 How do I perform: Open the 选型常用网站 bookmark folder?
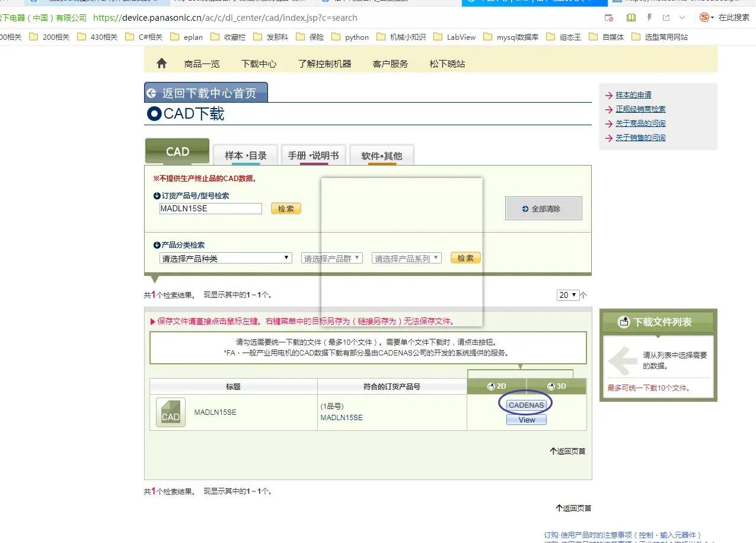click(x=659, y=37)
